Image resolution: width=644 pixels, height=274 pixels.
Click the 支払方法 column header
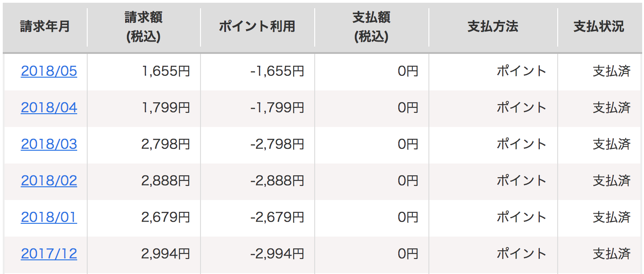[493, 26]
